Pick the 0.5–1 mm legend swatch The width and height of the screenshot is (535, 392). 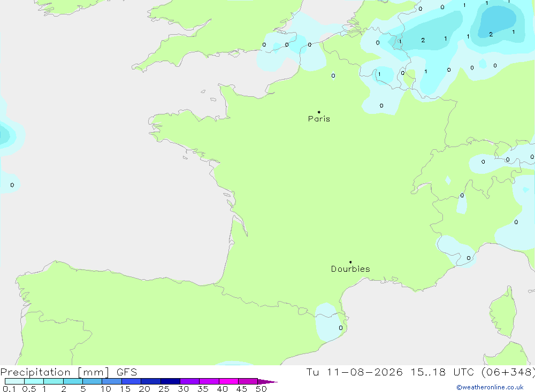click(34, 381)
